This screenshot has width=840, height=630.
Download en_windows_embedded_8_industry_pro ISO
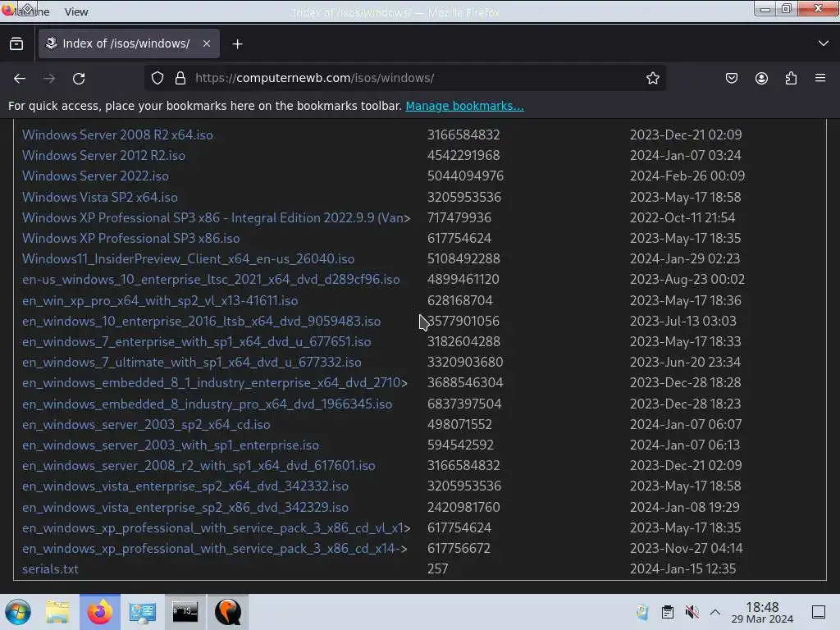[x=207, y=404]
